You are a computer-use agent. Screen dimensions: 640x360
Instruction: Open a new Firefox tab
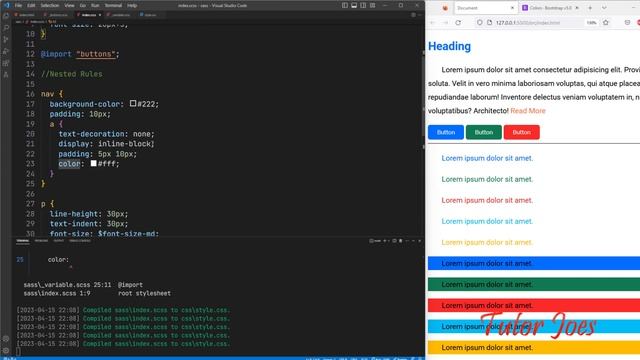coord(590,8)
